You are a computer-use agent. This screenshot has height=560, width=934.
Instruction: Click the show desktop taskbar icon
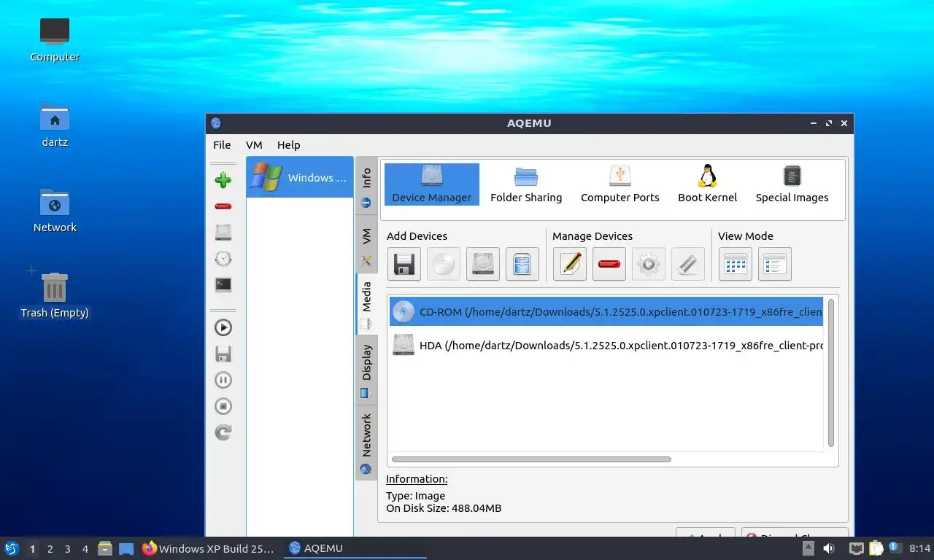(126, 548)
